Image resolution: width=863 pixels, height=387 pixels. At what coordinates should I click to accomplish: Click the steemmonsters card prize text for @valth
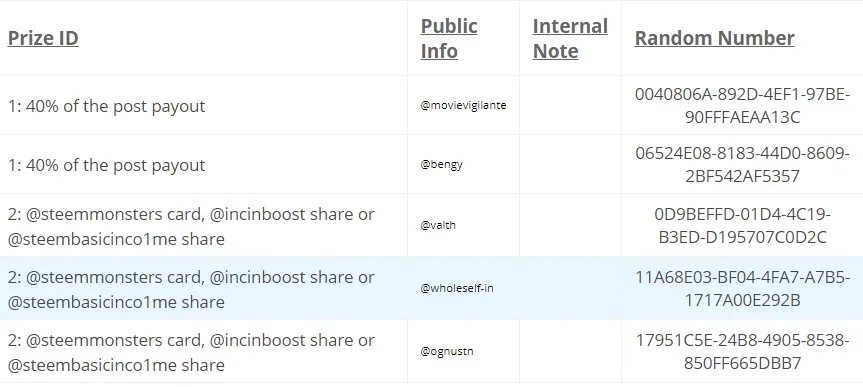pos(191,226)
